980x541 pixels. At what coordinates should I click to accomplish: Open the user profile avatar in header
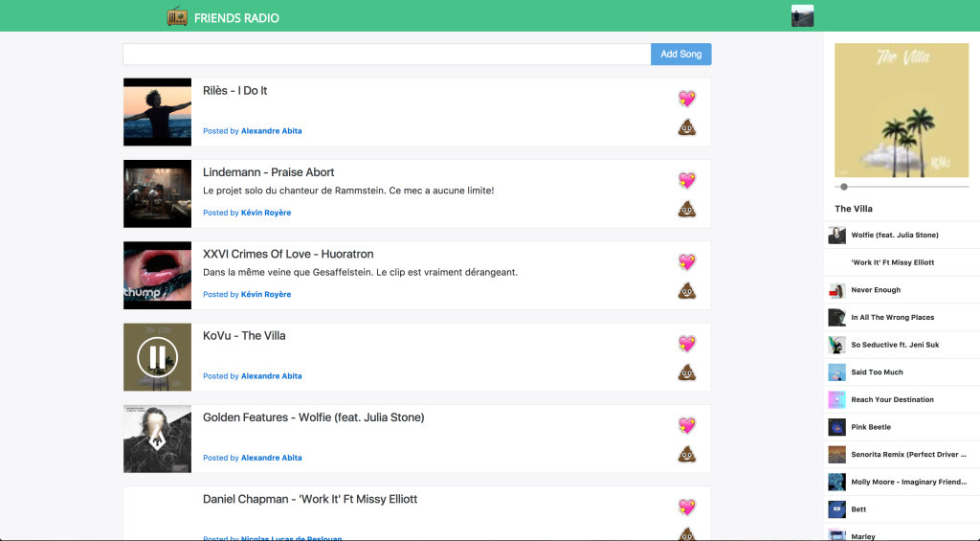802,15
